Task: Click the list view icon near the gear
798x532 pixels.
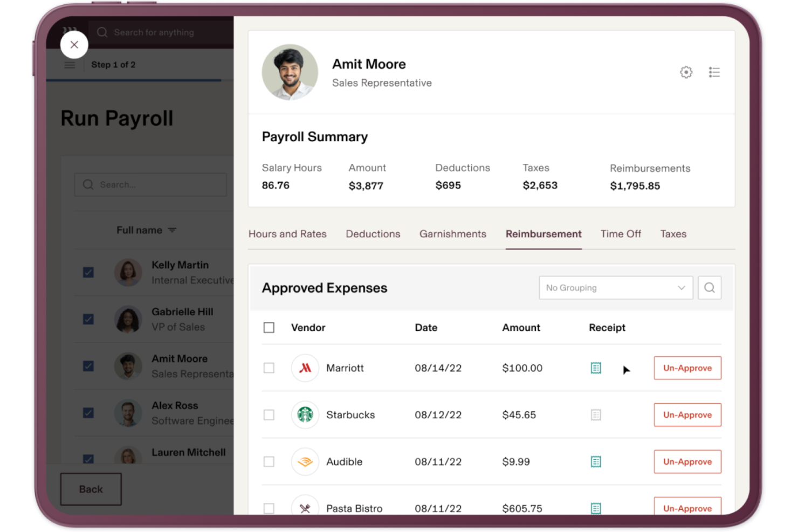Action: tap(714, 72)
